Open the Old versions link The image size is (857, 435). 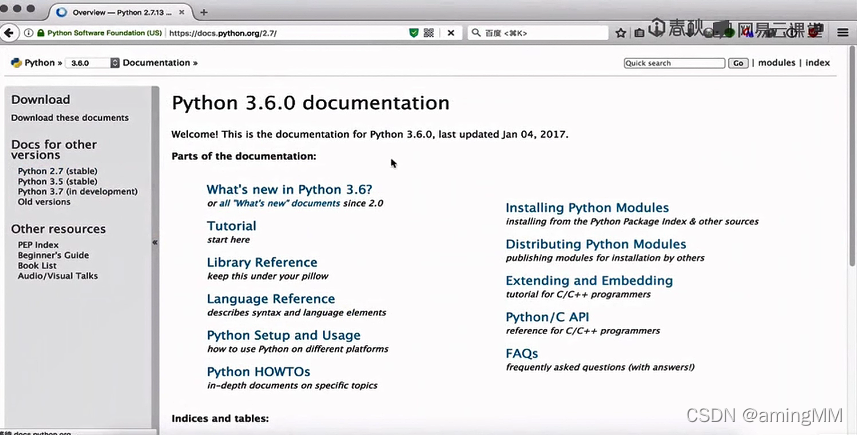click(44, 202)
